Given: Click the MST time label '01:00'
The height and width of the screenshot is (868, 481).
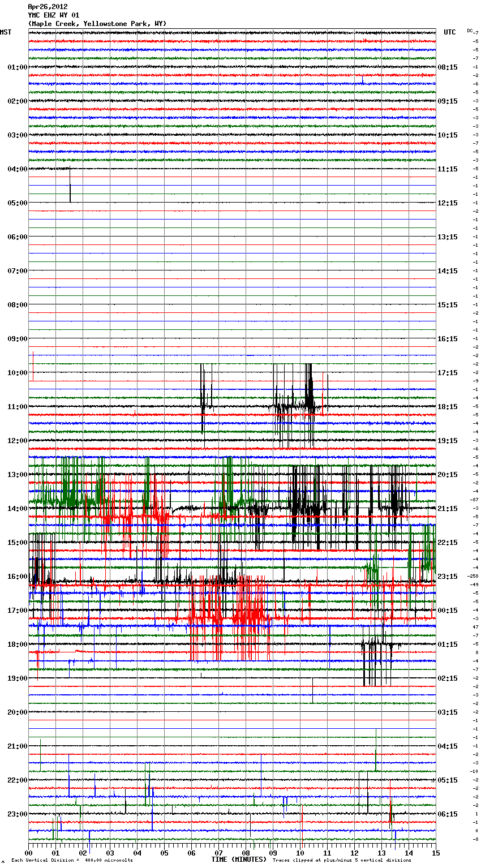Looking at the screenshot, I should 18,67.
